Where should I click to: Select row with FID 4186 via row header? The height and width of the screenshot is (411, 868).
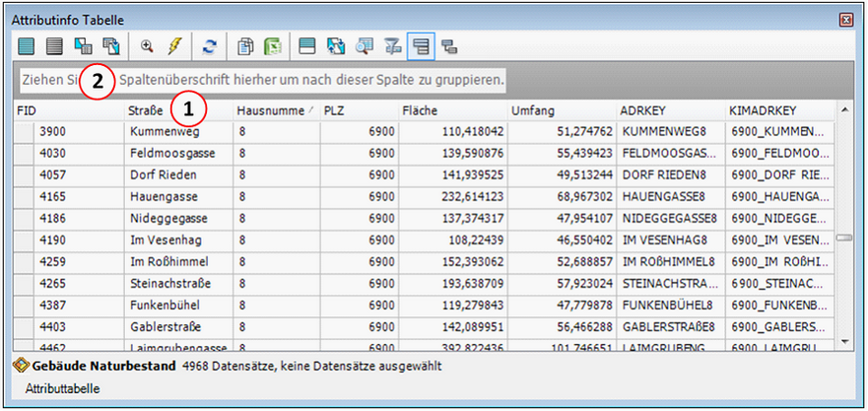click(25, 216)
